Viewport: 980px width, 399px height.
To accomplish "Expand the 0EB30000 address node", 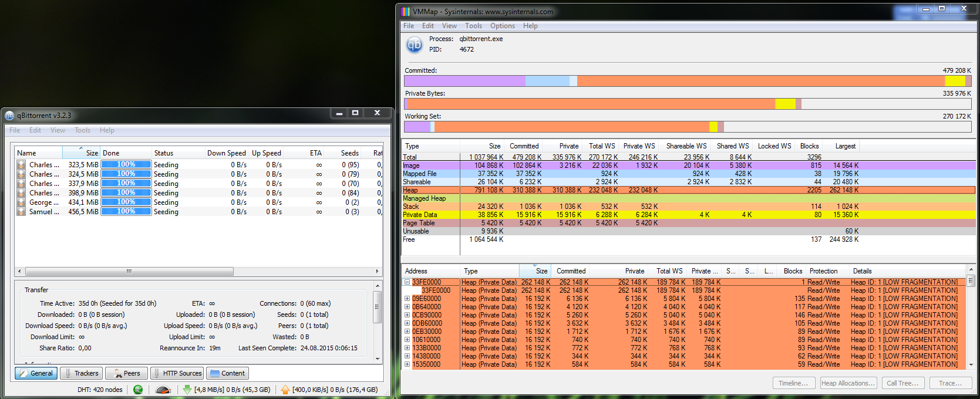I will [407, 332].
